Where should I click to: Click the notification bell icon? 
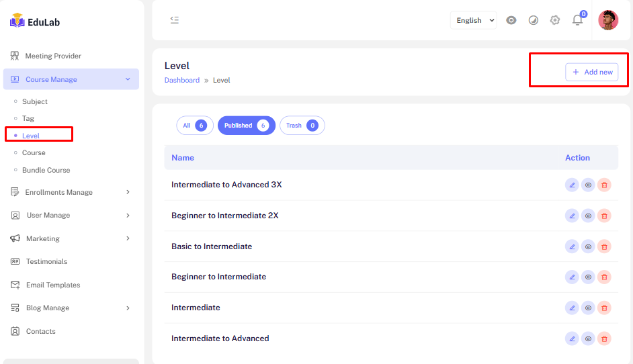tap(577, 20)
